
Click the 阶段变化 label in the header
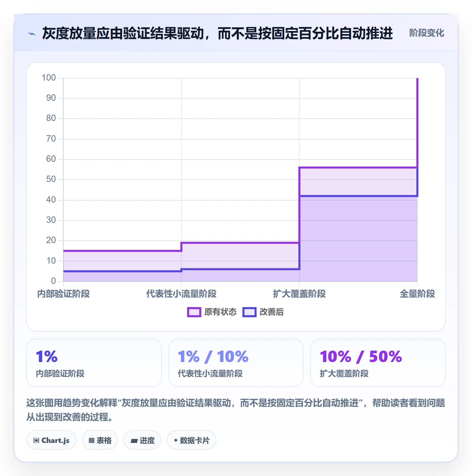point(426,33)
